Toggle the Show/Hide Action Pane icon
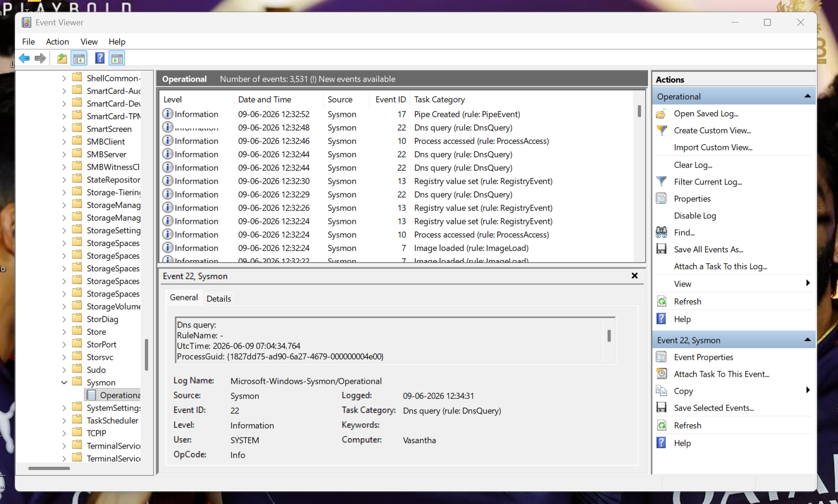Viewport: 838px width, 504px height. click(117, 58)
